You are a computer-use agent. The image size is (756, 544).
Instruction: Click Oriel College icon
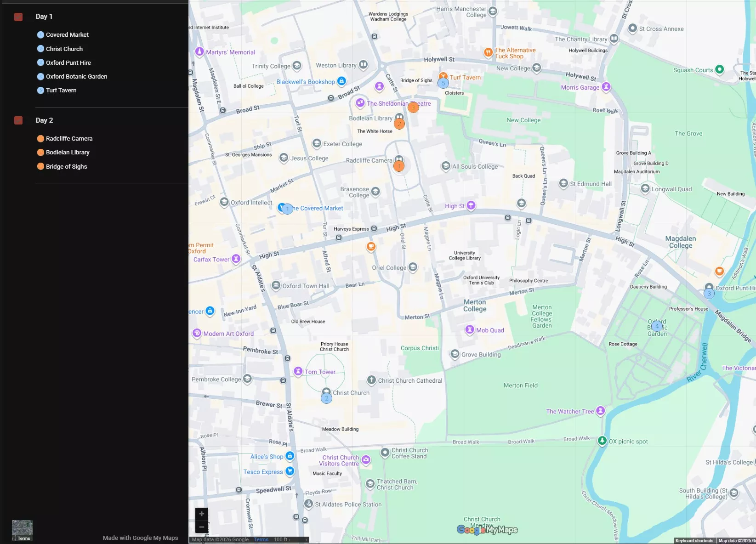point(413,267)
